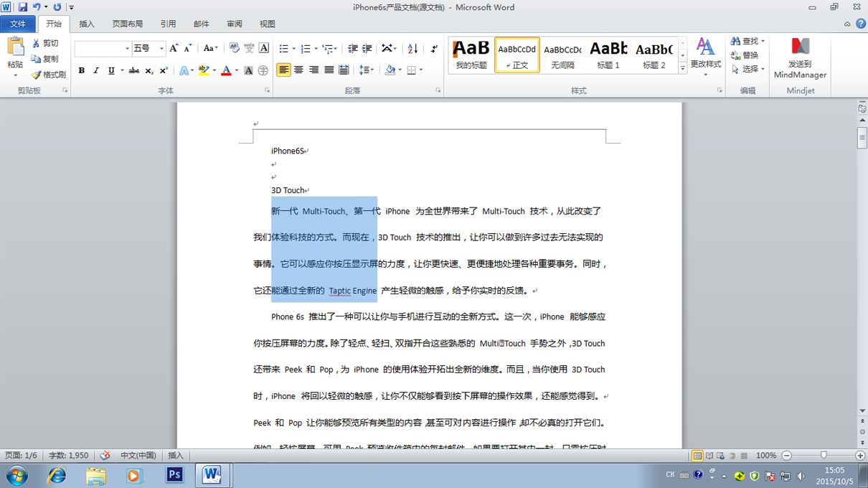868x488 pixels.
Task: Switch to the Review (审阅) tab
Action: 235,24
